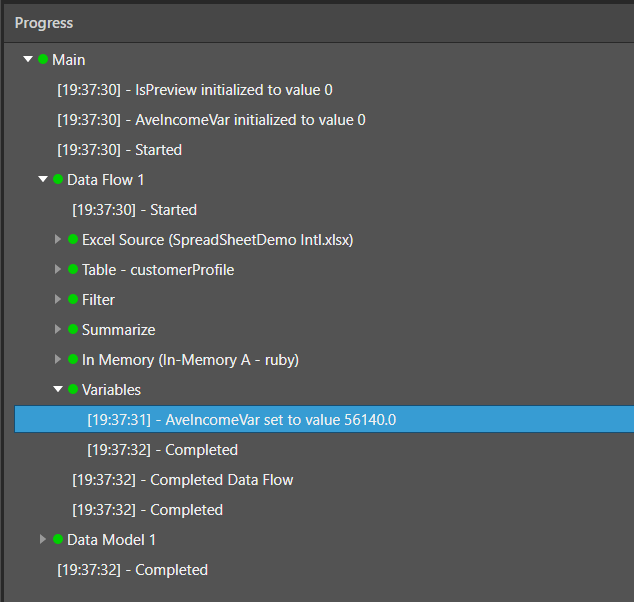Collapse the Data Flow 1 node
This screenshot has height=602, width=634.
point(43,180)
